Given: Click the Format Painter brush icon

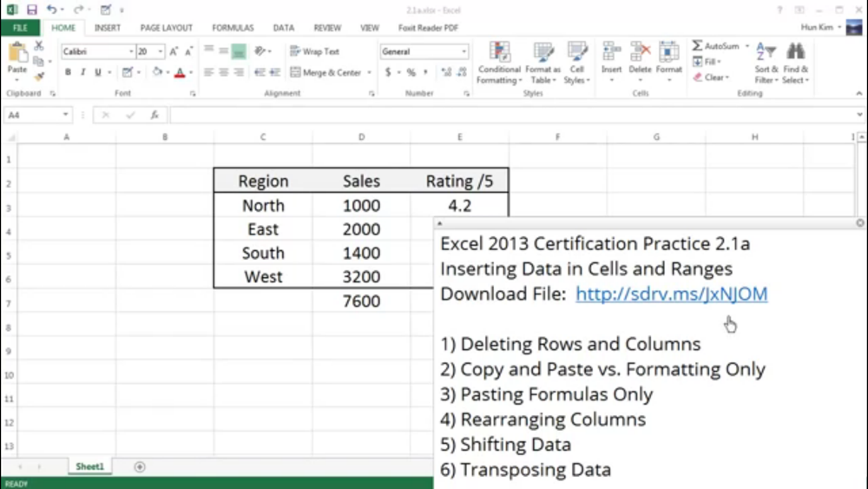Looking at the screenshot, I should (x=39, y=76).
